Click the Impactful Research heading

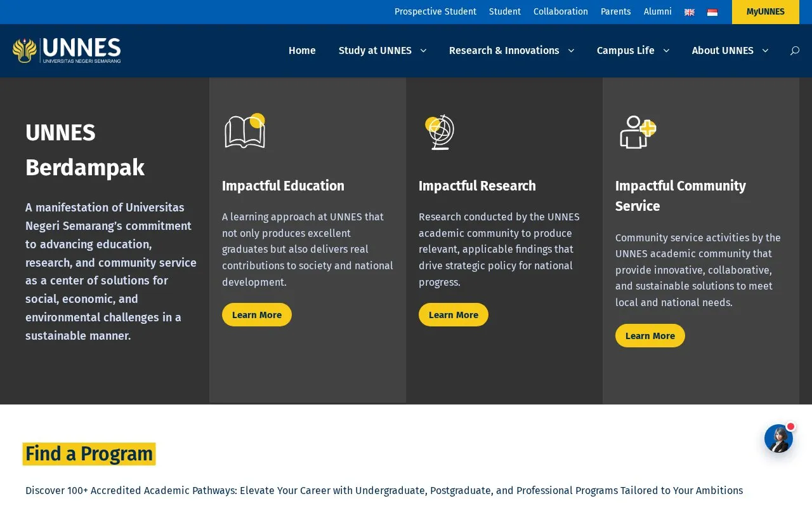click(x=477, y=186)
